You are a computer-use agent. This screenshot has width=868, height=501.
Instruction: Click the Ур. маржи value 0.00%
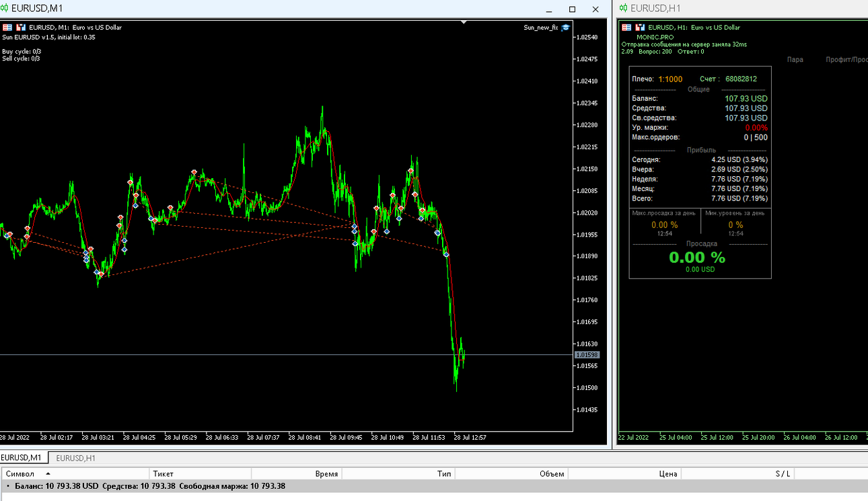(x=756, y=128)
